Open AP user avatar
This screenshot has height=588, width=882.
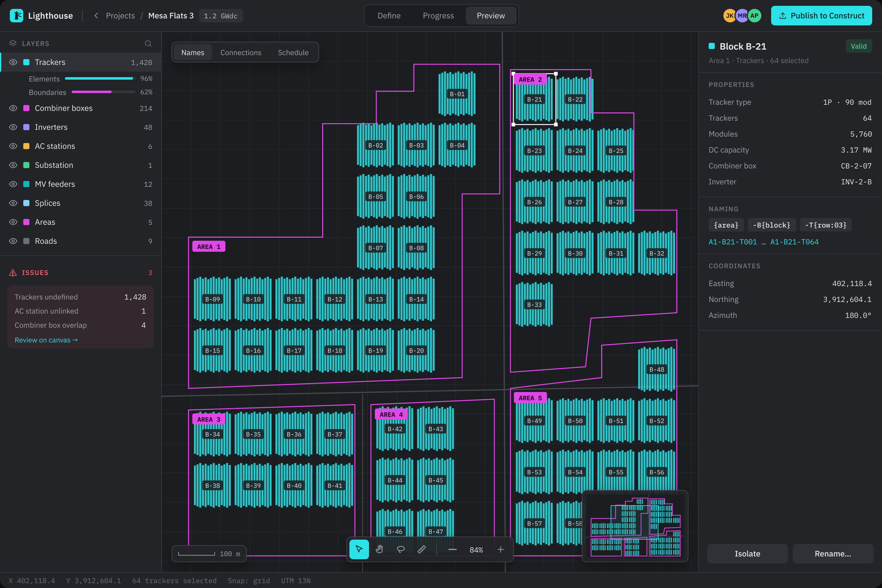click(754, 16)
